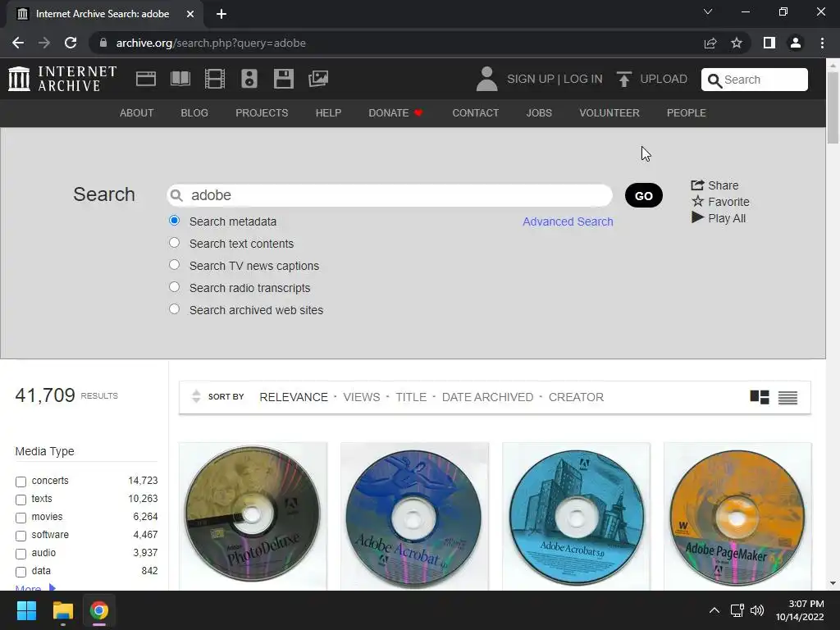Click the user avatar icon
This screenshot has width=840, height=630.
[486, 79]
